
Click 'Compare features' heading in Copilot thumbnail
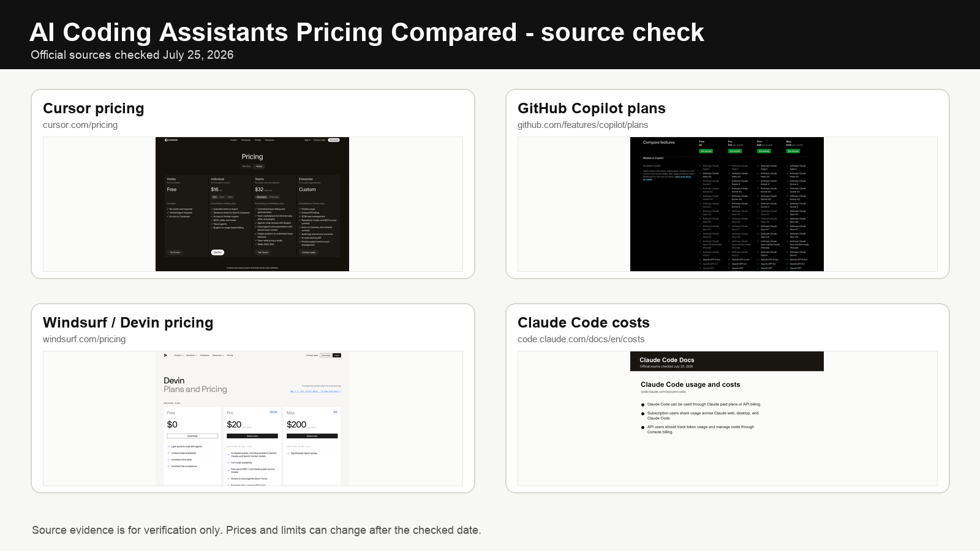pyautogui.click(x=659, y=143)
